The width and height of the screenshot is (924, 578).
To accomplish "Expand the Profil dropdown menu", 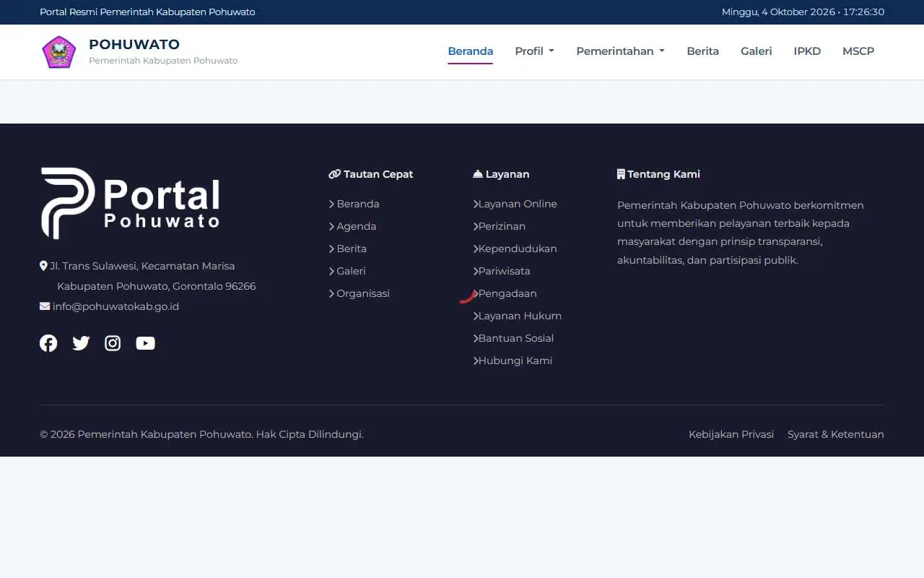I will point(534,51).
